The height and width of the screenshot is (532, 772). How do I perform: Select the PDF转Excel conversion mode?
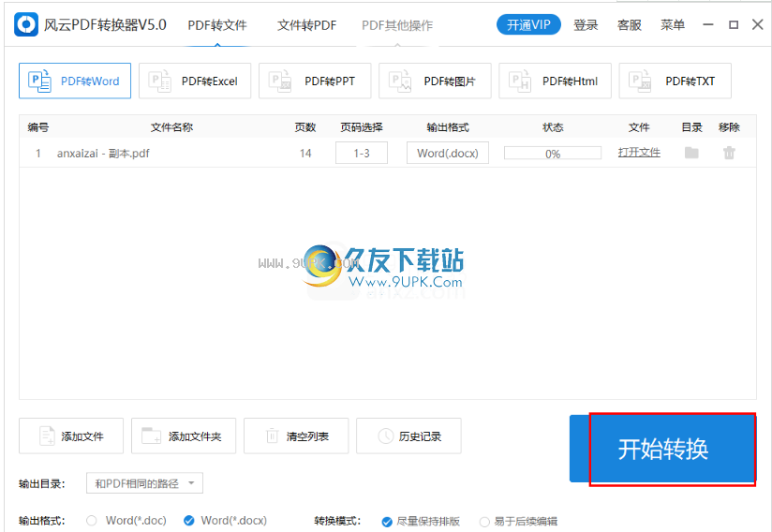pyautogui.click(x=195, y=81)
